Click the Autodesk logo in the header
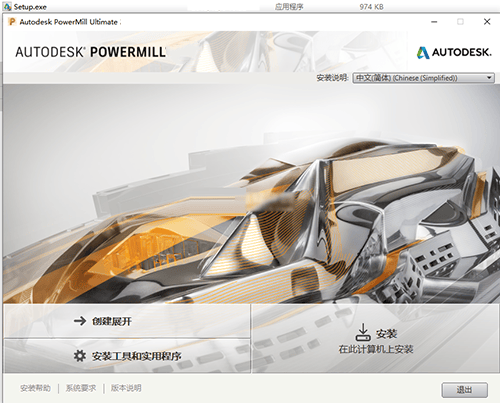This screenshot has width=500, height=403. (x=454, y=52)
